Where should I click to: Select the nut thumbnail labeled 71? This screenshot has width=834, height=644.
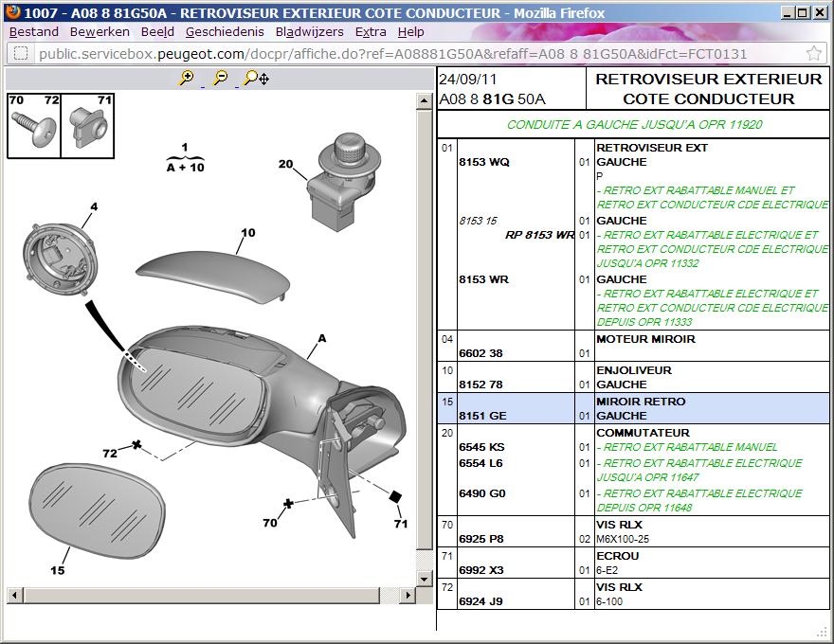[88, 126]
